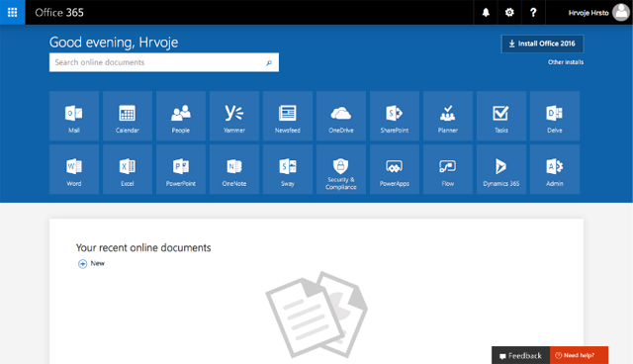Open the OneDrive tile
The height and width of the screenshot is (364, 633).
[x=340, y=116]
